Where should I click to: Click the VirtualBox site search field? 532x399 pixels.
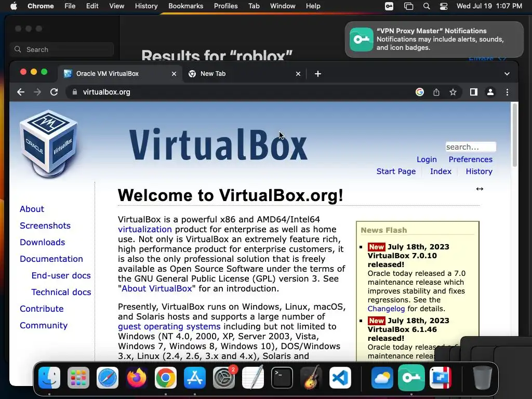pos(471,147)
